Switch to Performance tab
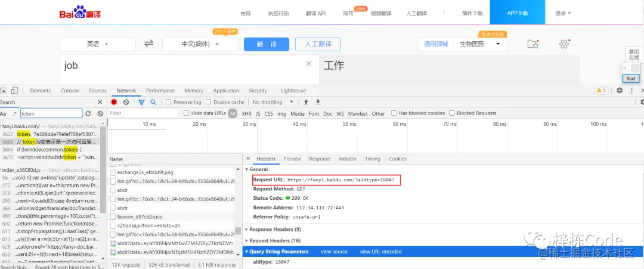Image resolution: width=644 pixels, height=269 pixels. coord(160,90)
